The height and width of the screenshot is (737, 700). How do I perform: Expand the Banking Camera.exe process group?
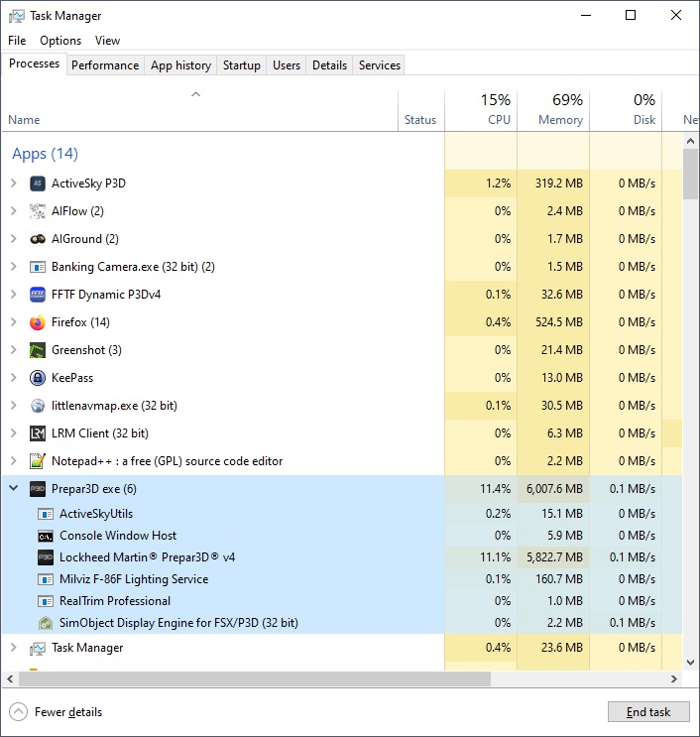pos(14,267)
